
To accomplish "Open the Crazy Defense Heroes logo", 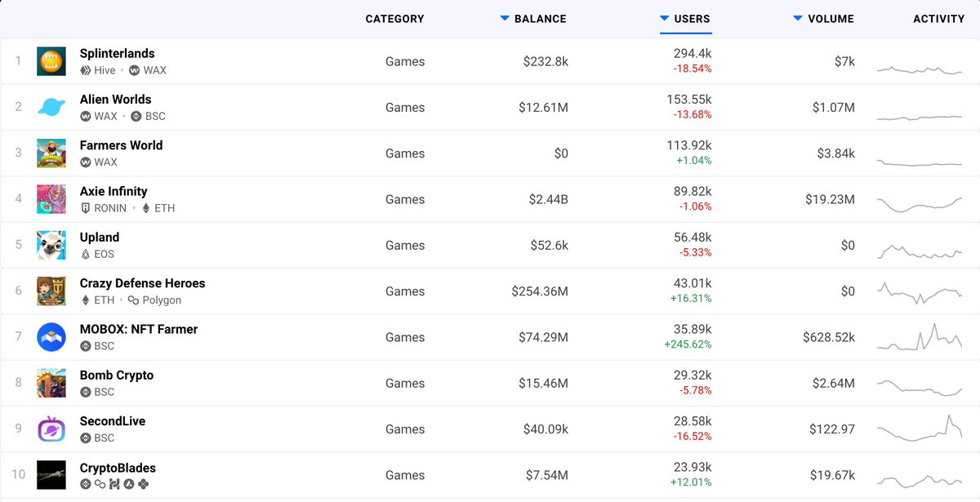I will [x=51, y=291].
